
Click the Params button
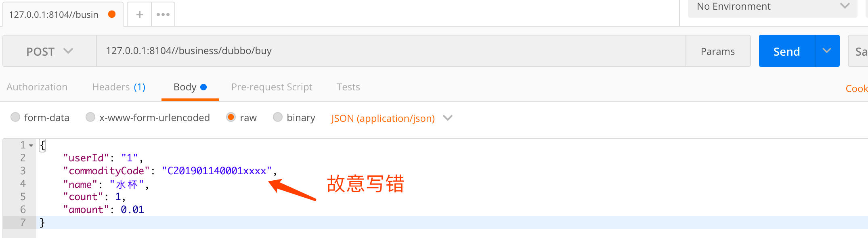[717, 51]
